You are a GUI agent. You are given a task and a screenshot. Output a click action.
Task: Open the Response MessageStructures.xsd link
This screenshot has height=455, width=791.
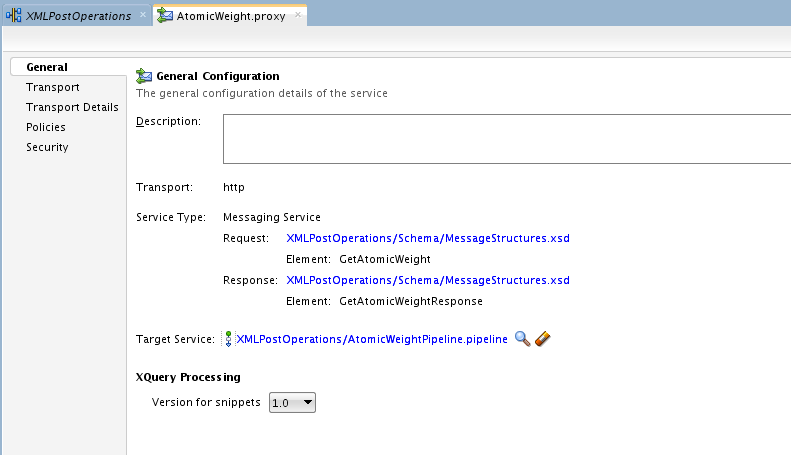pyautogui.click(x=428, y=280)
